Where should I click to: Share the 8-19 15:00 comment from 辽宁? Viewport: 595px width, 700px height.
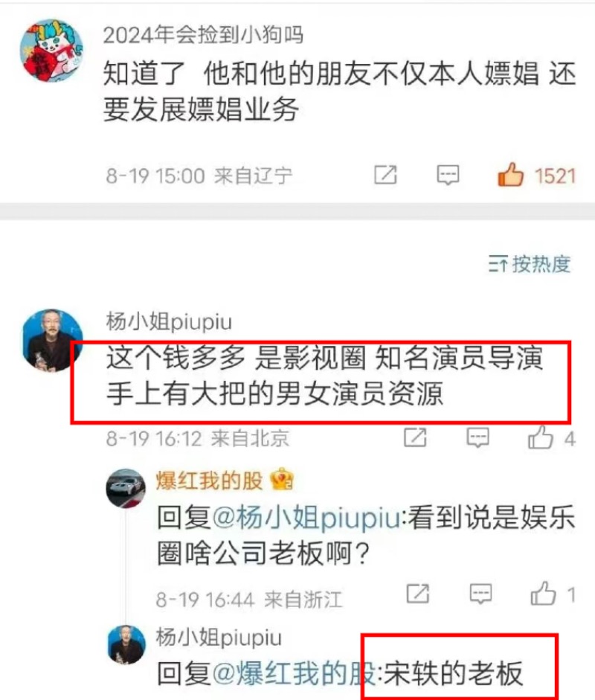pos(385,175)
